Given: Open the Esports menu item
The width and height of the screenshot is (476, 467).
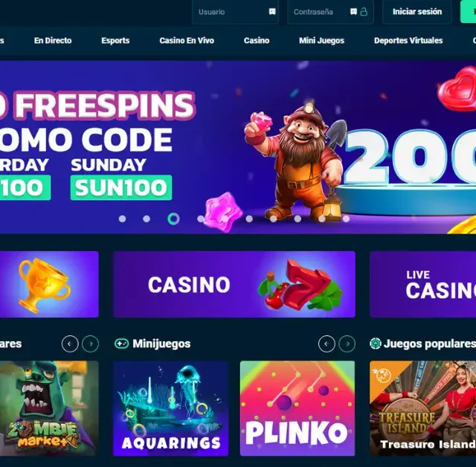Looking at the screenshot, I should pyautogui.click(x=115, y=40).
